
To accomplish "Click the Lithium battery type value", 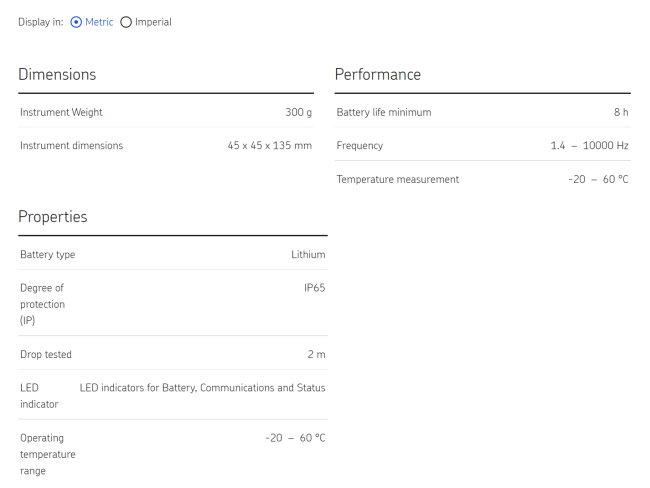I will 308,255.
